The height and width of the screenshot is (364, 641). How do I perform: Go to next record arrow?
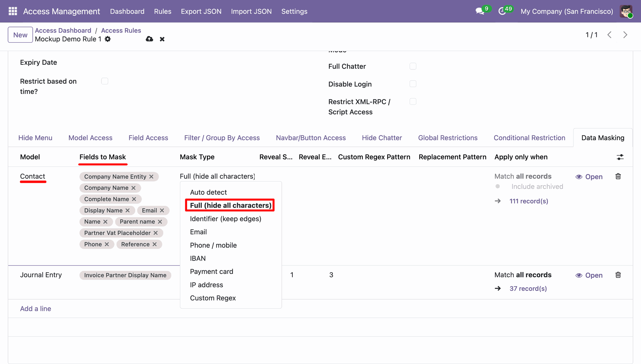tap(625, 35)
